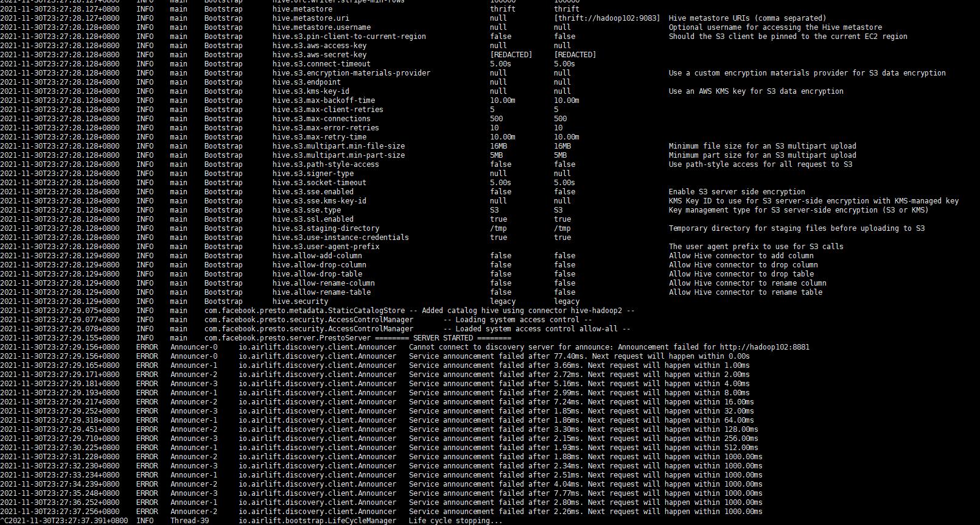Click hive.s3.user-agent-prefix property

click(326, 247)
